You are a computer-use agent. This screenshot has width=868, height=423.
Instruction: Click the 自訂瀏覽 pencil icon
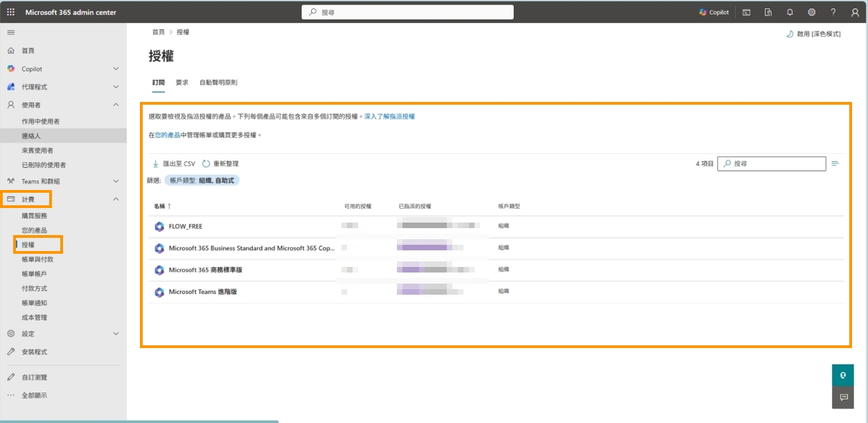point(10,377)
